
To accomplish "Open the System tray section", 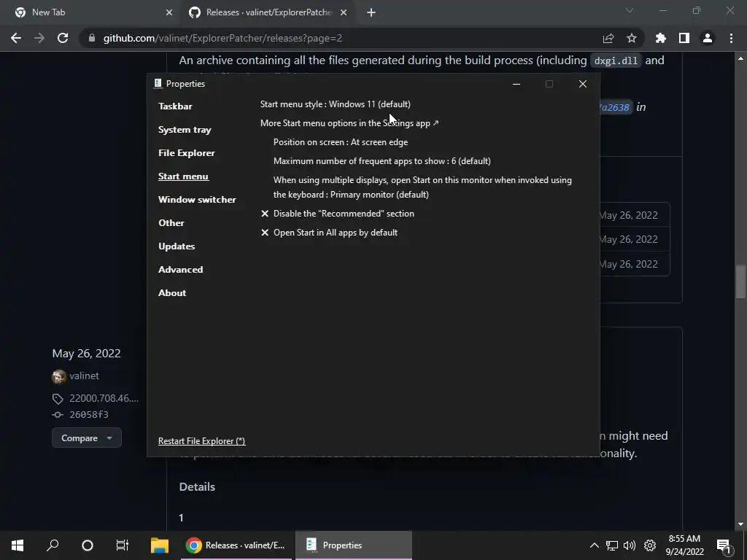I will pos(185,130).
